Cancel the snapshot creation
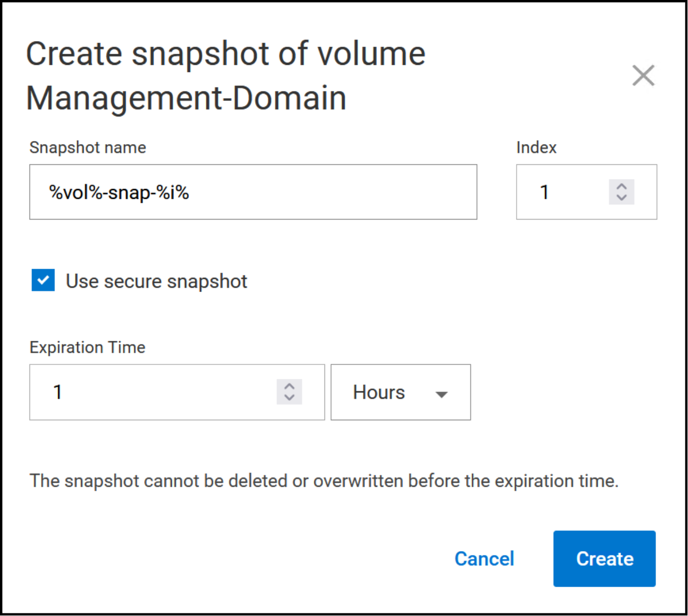Screen dimensions: 688x616 [484, 559]
